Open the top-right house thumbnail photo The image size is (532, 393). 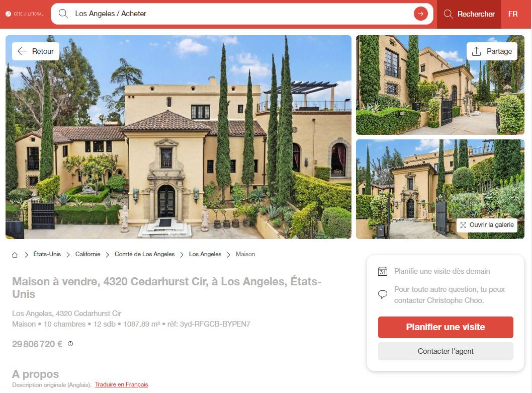(440, 85)
